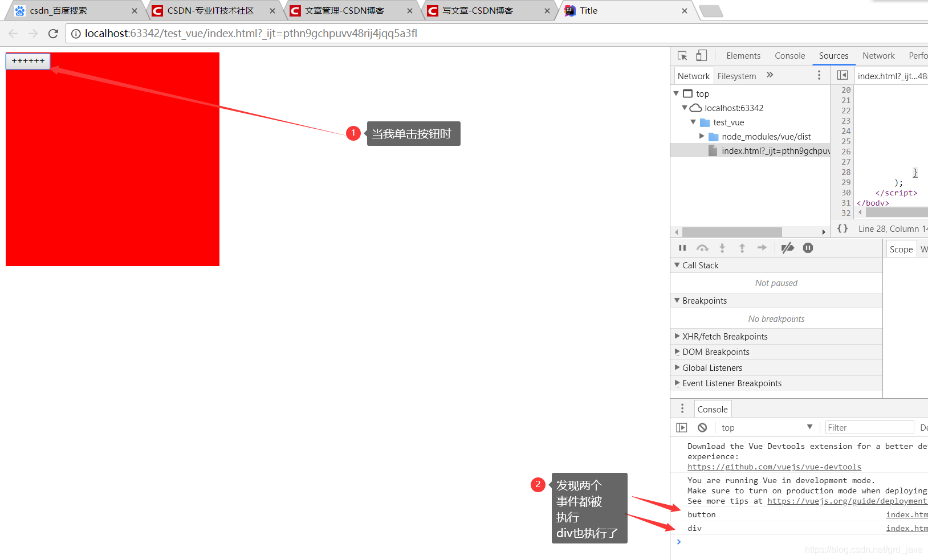Pretty print source with braces icon
This screenshot has width=928, height=560.
tap(842, 228)
